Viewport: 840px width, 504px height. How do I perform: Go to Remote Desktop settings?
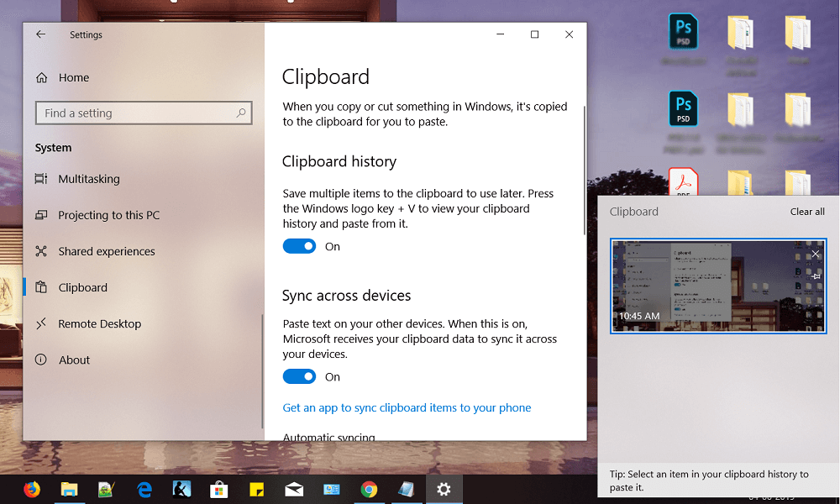tap(99, 323)
